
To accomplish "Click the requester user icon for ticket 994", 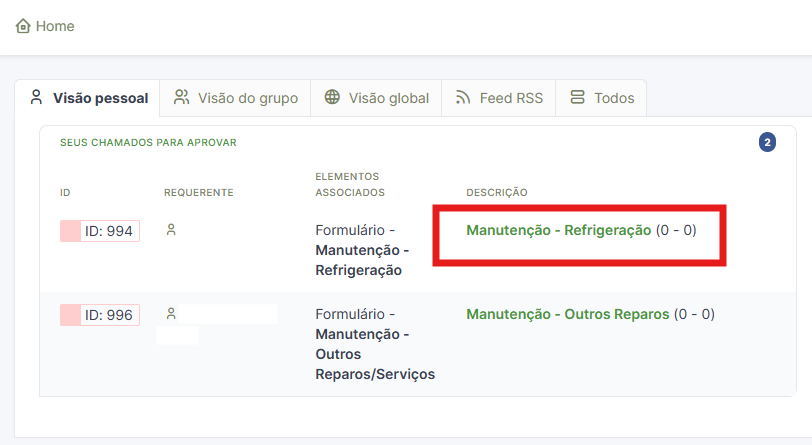I will [x=171, y=229].
